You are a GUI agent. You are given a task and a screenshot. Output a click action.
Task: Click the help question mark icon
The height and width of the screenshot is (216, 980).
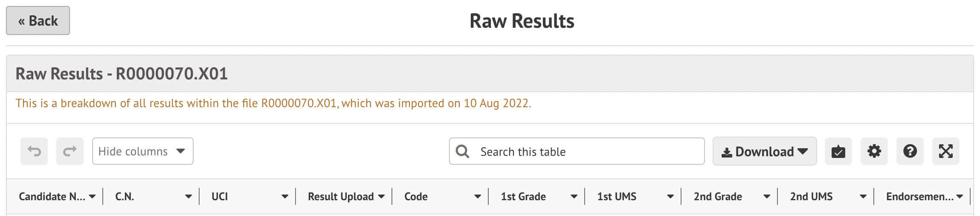click(x=910, y=151)
